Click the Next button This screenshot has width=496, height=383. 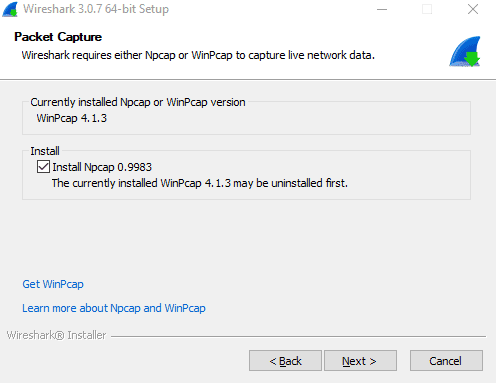360,360
